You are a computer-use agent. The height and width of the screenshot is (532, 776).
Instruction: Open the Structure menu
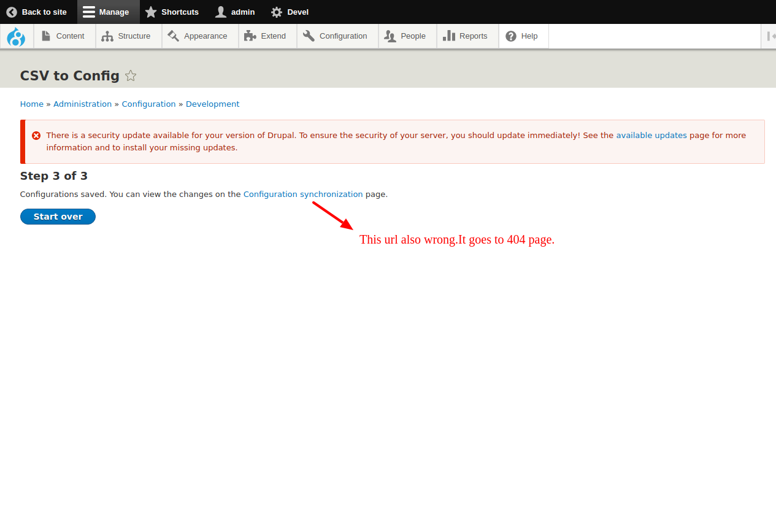[x=129, y=36]
